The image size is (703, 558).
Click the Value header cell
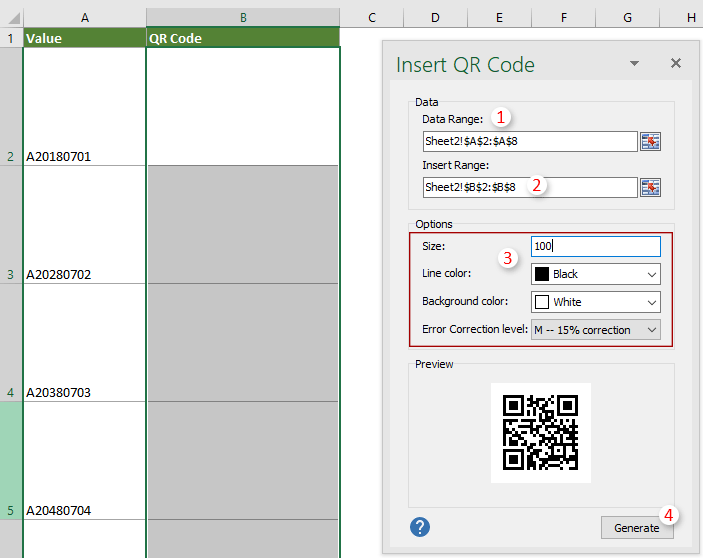(85, 38)
